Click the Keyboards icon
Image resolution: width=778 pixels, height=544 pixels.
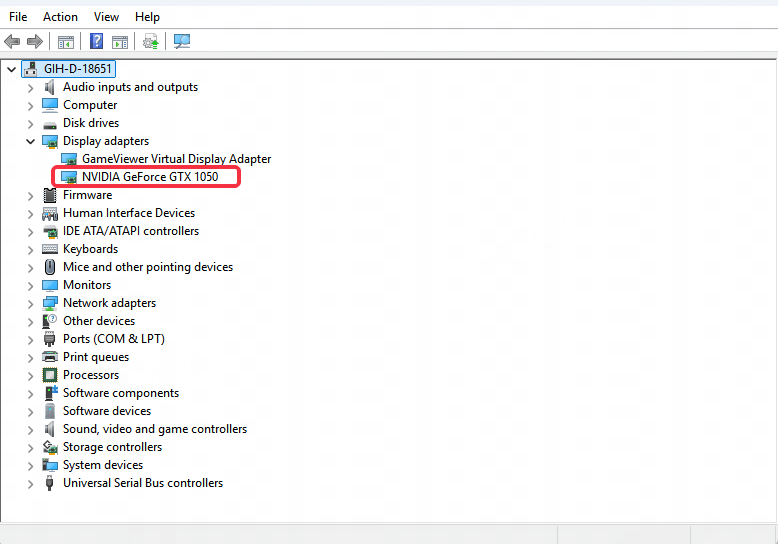pos(50,249)
